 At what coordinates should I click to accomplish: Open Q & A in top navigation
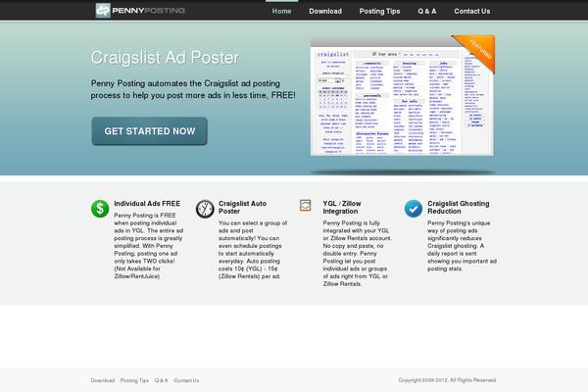tap(427, 11)
